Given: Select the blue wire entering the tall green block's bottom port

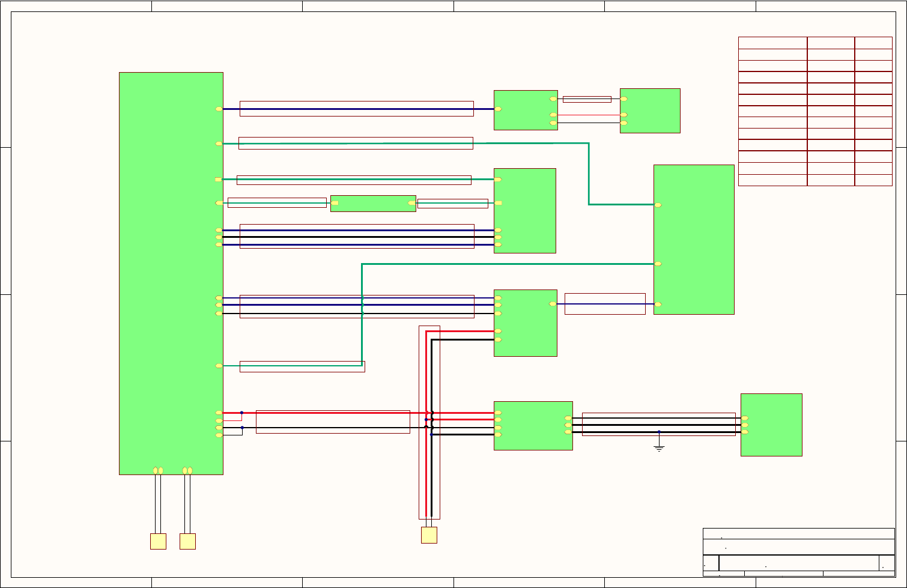Looking at the screenshot, I should (x=605, y=304).
